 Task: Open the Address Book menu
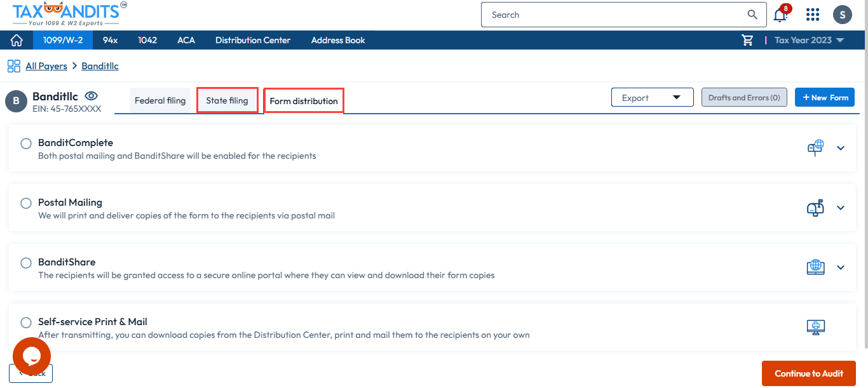coord(338,40)
